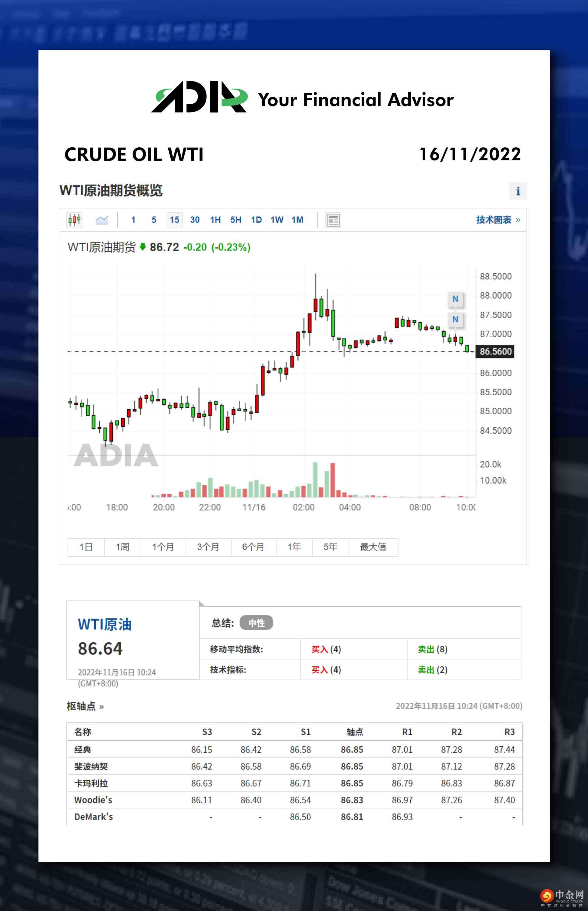
Task: Click the upper N news marker
Action: pos(455,299)
